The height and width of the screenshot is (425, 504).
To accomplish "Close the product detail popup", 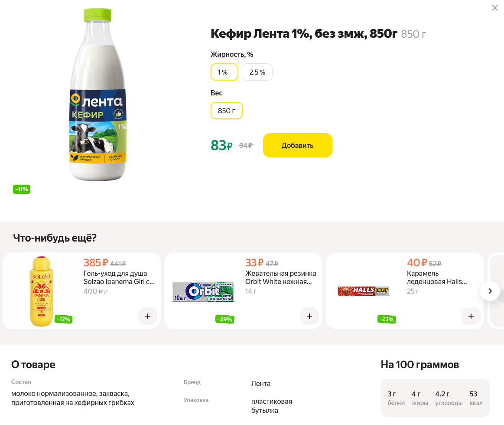I will [494, 8].
